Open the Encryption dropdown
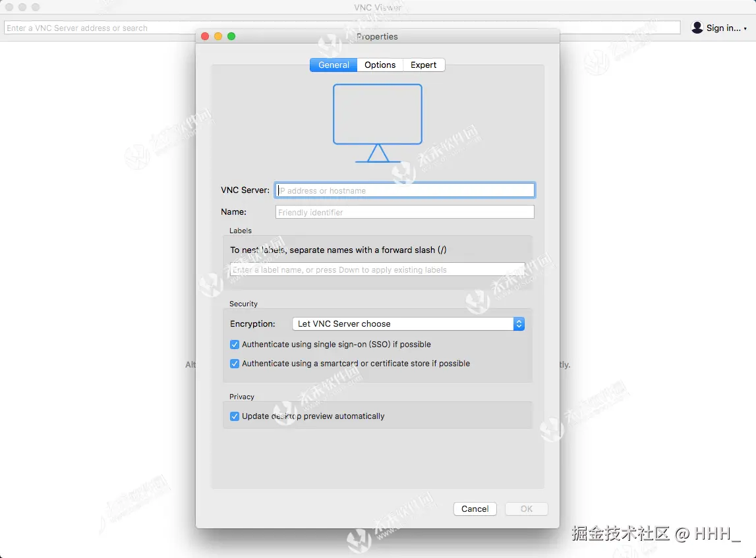The width and height of the screenshot is (756, 558). point(409,324)
